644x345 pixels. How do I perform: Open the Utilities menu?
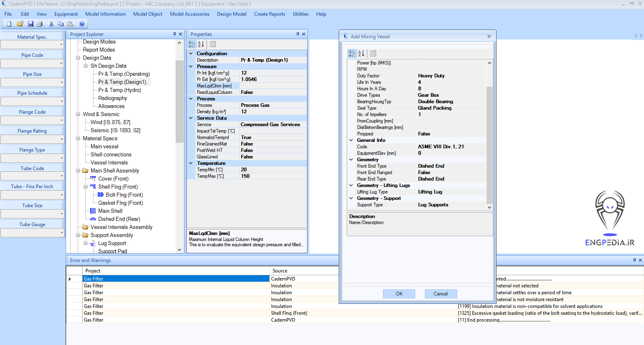[x=300, y=14]
